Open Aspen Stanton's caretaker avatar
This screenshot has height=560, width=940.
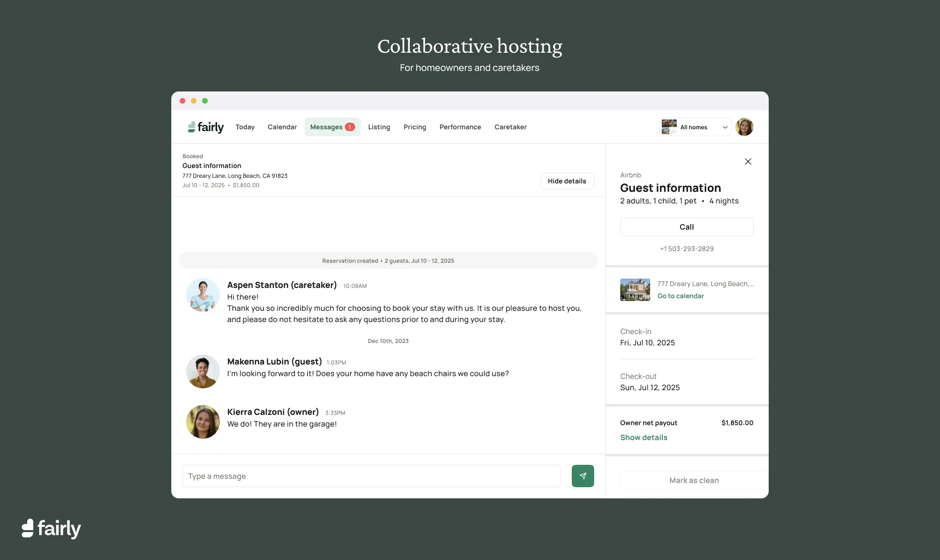[203, 295]
